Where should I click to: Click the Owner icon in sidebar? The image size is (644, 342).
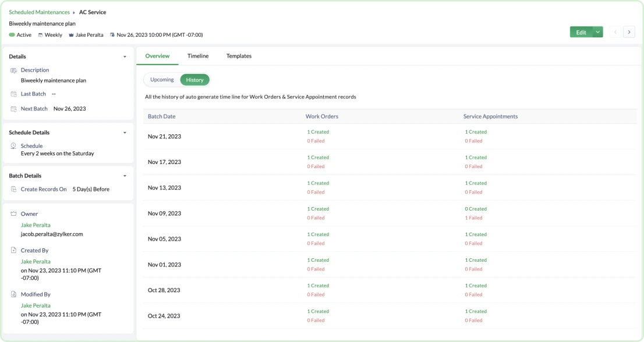13,214
